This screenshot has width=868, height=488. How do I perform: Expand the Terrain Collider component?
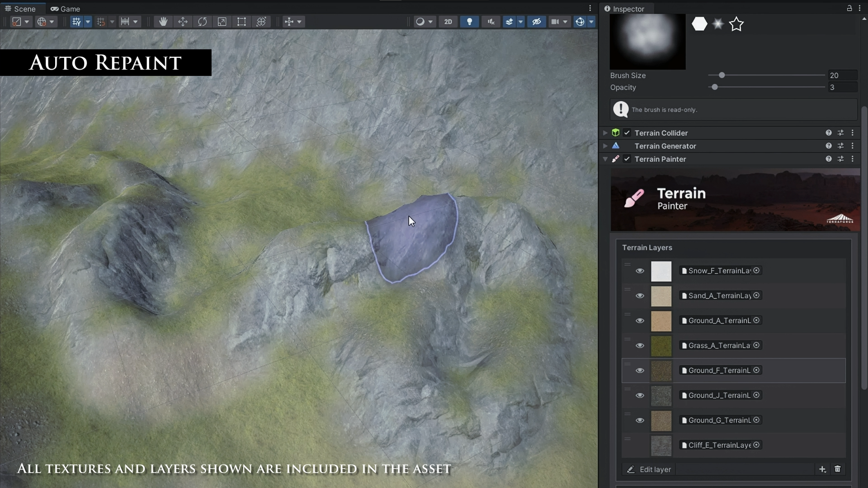[x=605, y=133]
